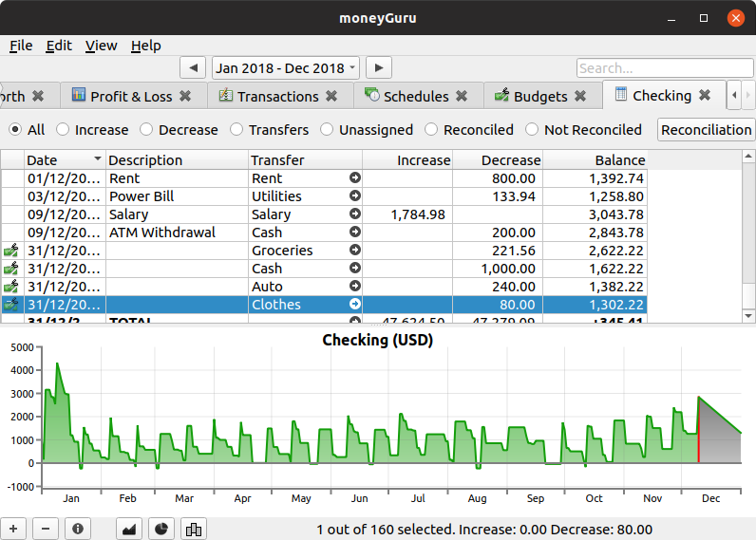The height and width of the screenshot is (540, 756).
Task: Select the Checking tab
Action: tap(662, 96)
